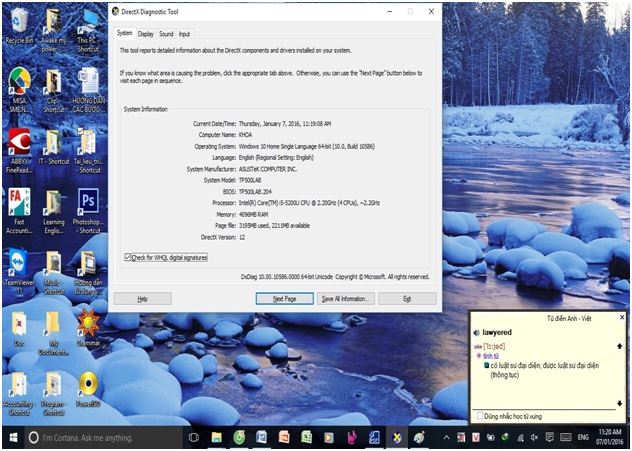Switch to the Sound tab
This screenshot has width=632, height=451.
[166, 34]
